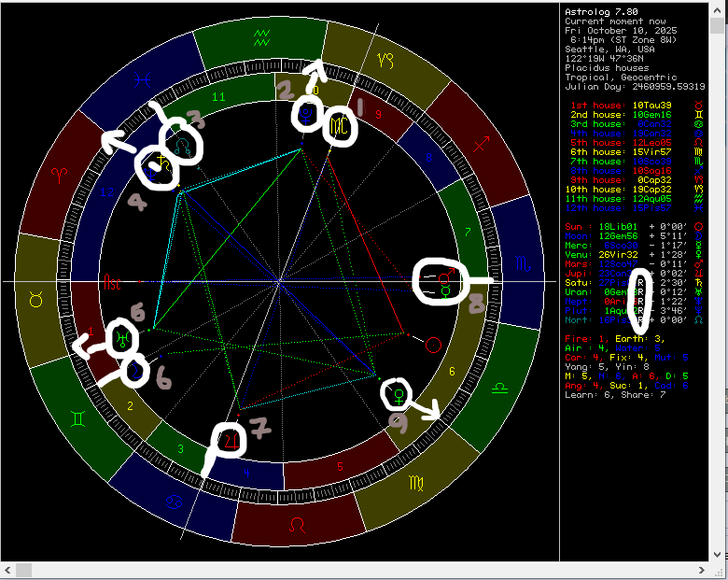Viewport: 728px width, 580px height.
Task: Click the Aquarius glyph at top of zodiac ring
Action: pos(264,37)
